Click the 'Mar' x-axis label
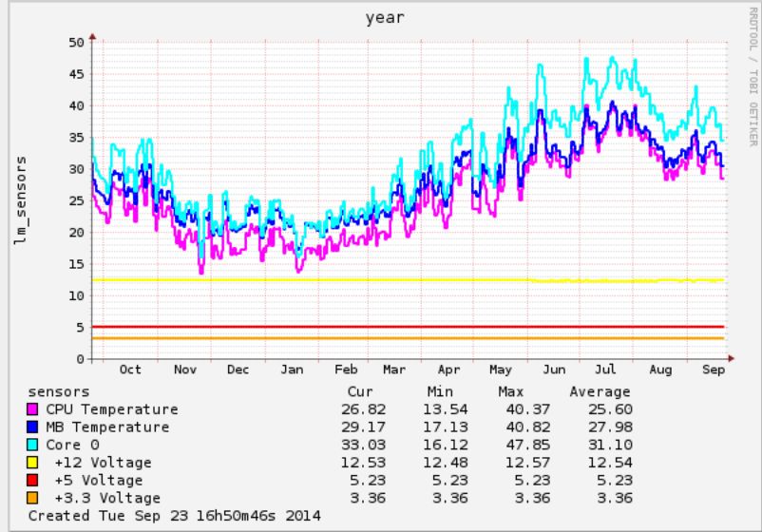 (x=394, y=370)
